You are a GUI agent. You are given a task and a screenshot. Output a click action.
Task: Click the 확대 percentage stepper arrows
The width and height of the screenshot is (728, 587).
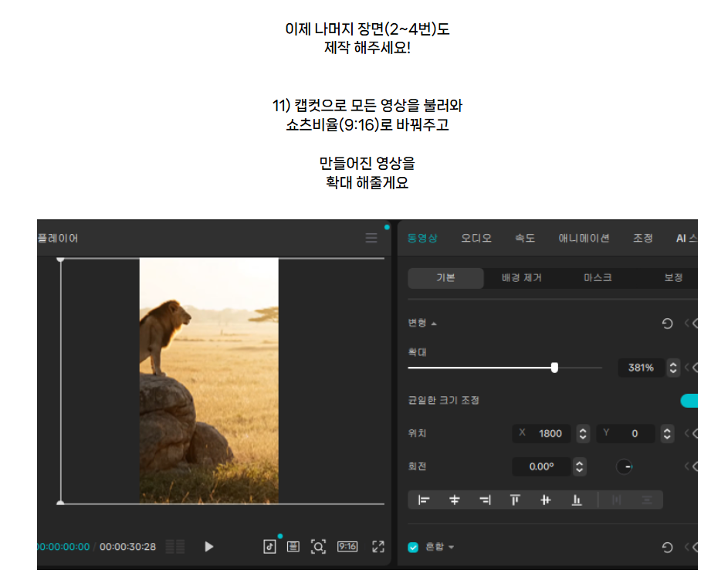coord(673,368)
